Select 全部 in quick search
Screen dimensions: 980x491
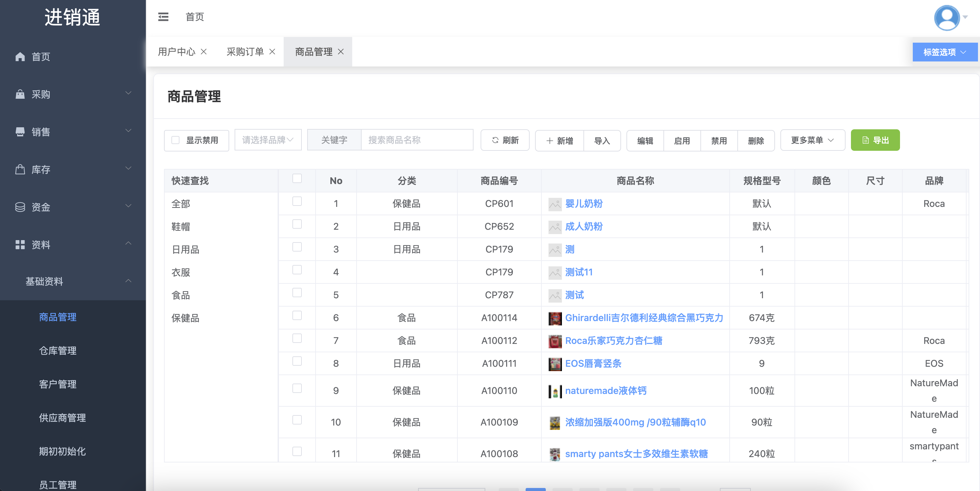(x=181, y=204)
